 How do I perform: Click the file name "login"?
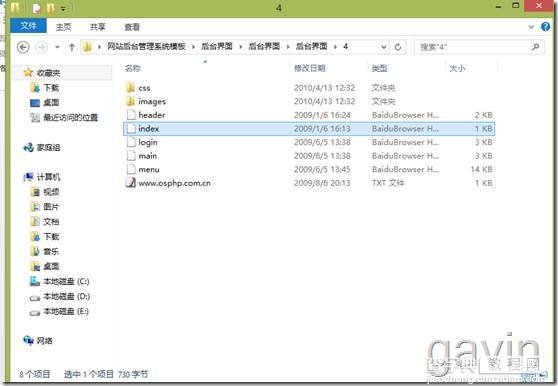point(148,142)
